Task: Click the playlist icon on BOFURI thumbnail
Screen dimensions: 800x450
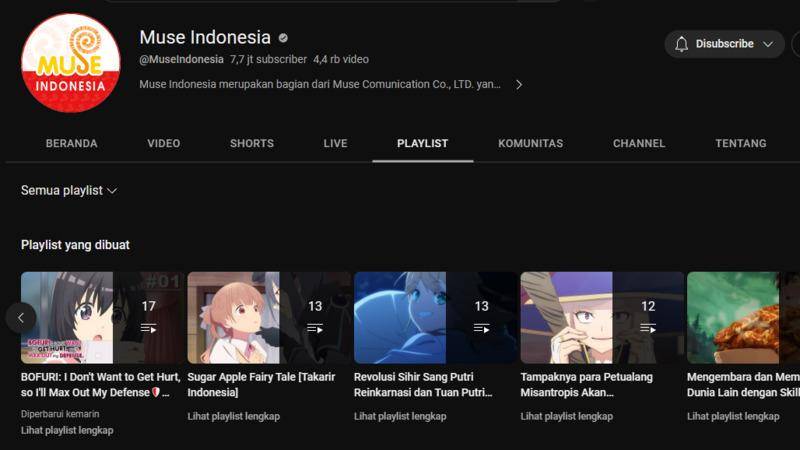Action: click(x=148, y=329)
